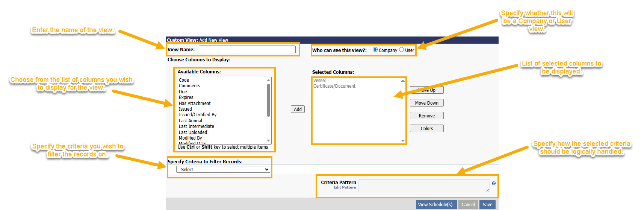
Task: Select Expires in Available Columns
Action: (x=186, y=97)
